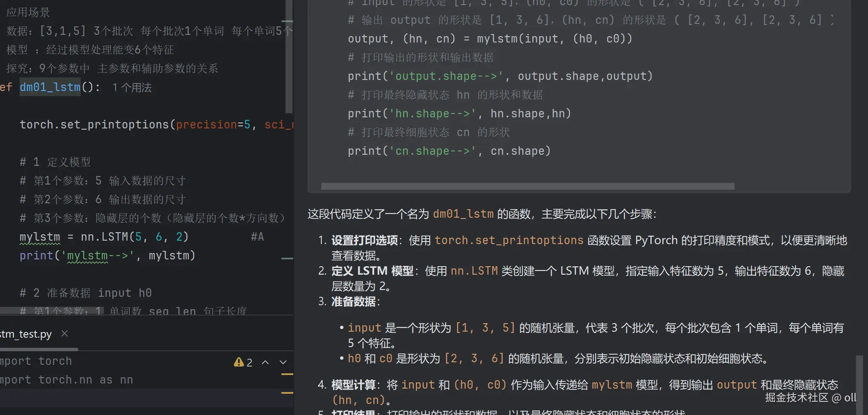
Task: Open the "1 个用法" usages hint
Action: 132,88
